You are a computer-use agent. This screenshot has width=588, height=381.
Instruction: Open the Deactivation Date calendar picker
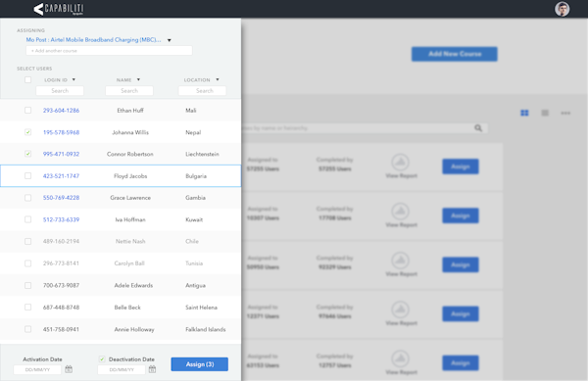(152, 369)
